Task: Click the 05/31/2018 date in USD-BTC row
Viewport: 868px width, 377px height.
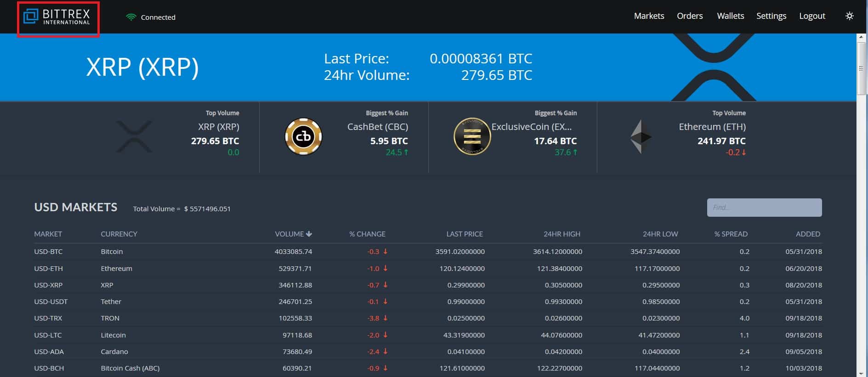Action: (804, 252)
